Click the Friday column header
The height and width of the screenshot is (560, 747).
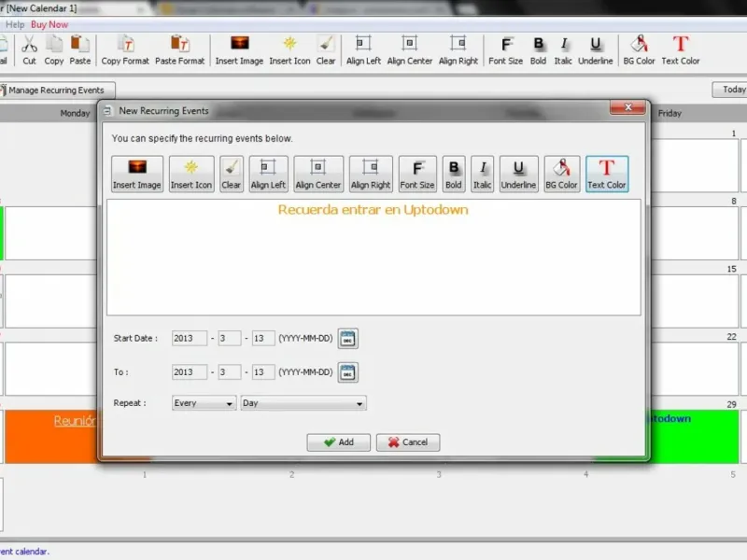pos(669,113)
